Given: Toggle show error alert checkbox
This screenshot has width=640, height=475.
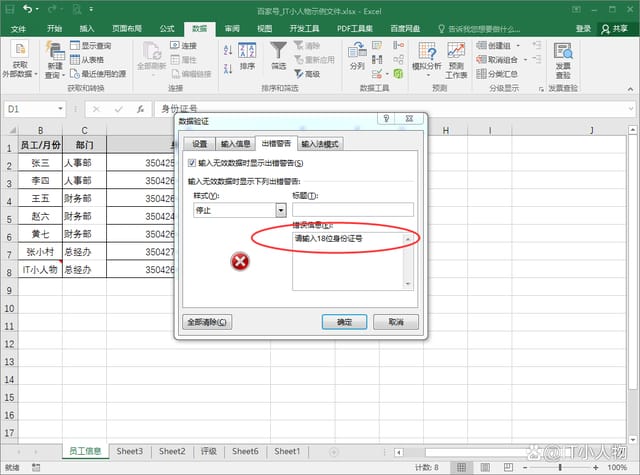Looking at the screenshot, I should tap(192, 163).
